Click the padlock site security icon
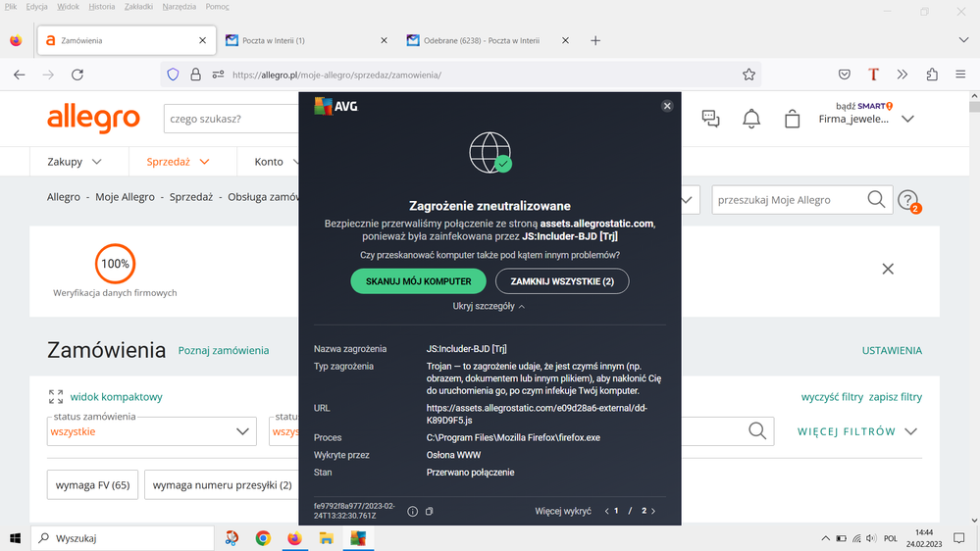 (195, 75)
